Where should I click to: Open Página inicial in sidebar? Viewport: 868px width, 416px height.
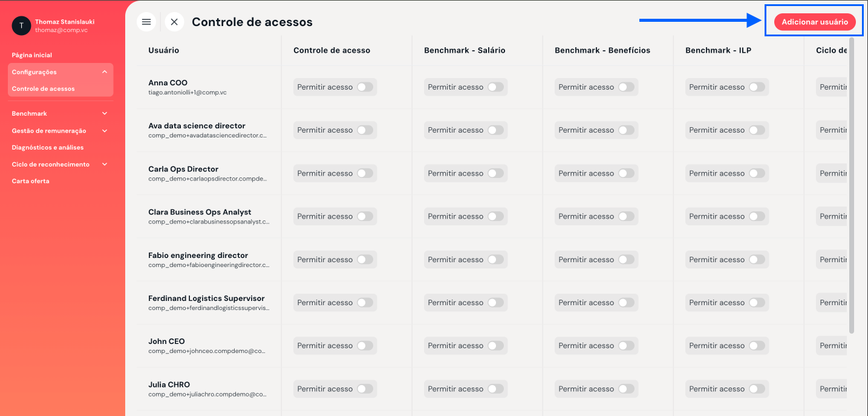tap(32, 55)
